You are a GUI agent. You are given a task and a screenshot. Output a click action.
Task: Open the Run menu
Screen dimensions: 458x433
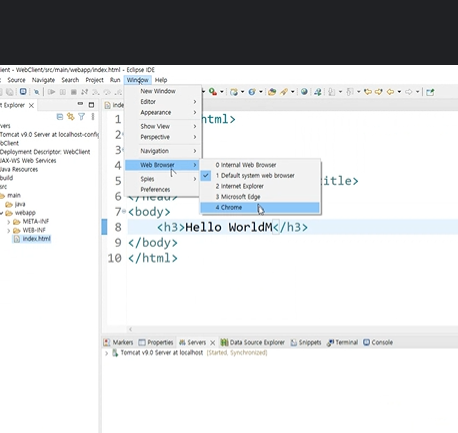[115, 80]
